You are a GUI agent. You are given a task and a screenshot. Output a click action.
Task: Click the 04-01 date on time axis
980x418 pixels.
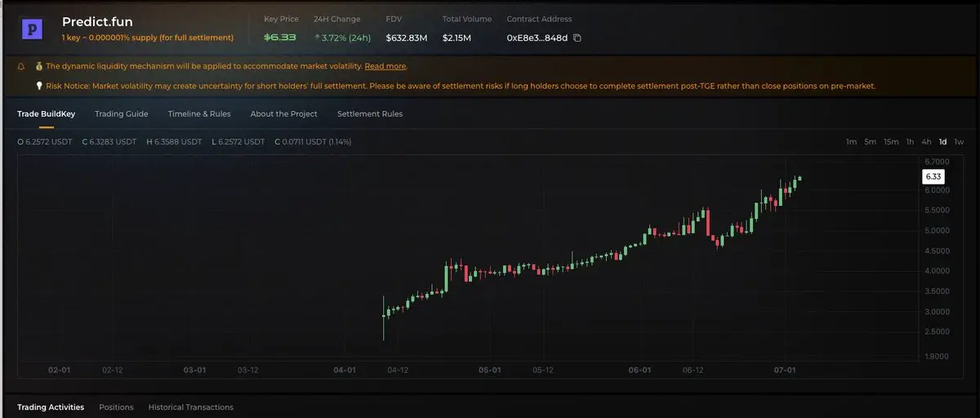[345, 370]
